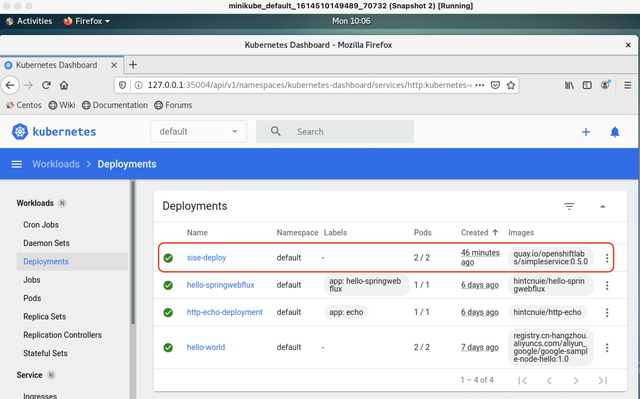Go to next page of deployments
The height and width of the screenshot is (399, 640).
coord(576,380)
